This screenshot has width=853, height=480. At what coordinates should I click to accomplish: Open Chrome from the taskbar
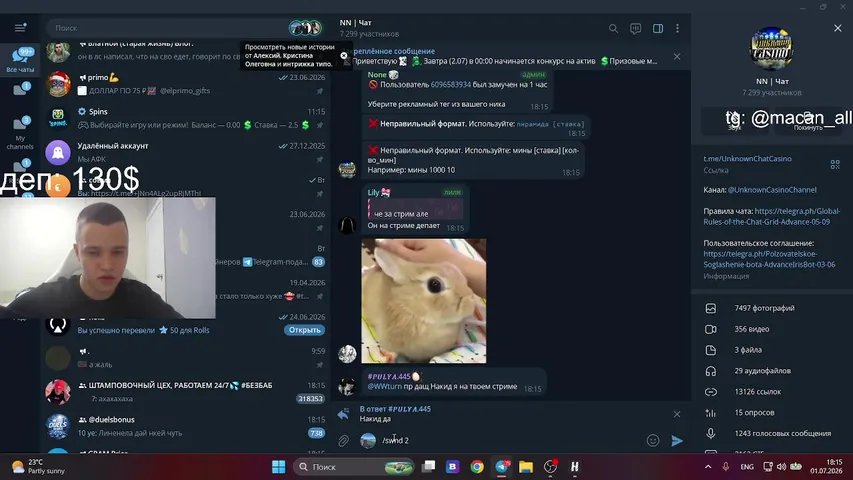tap(477, 467)
